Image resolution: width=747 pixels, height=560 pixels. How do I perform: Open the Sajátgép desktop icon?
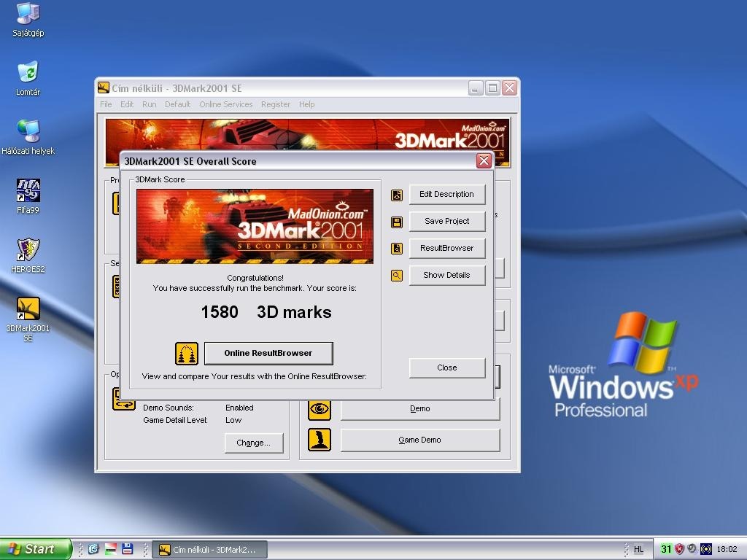(28, 19)
